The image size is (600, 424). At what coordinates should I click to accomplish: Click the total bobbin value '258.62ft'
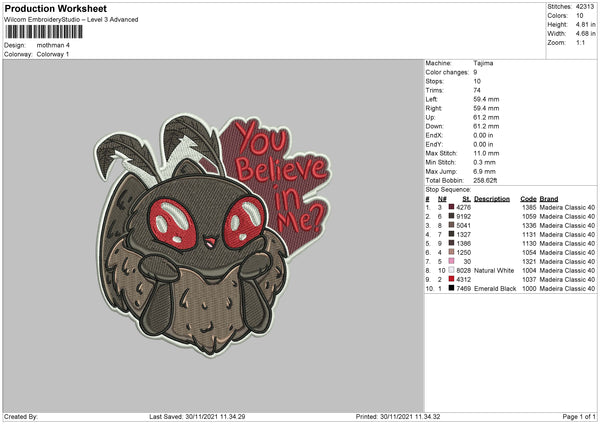coord(485,180)
